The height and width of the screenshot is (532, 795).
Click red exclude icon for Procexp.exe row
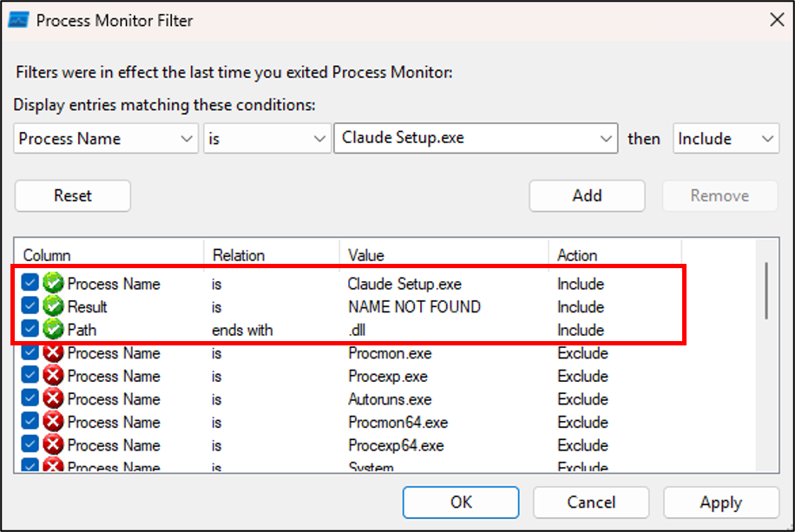tap(53, 376)
